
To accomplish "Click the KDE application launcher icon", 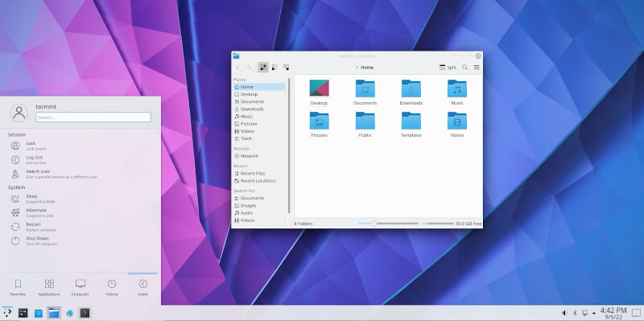I will tap(7, 313).
